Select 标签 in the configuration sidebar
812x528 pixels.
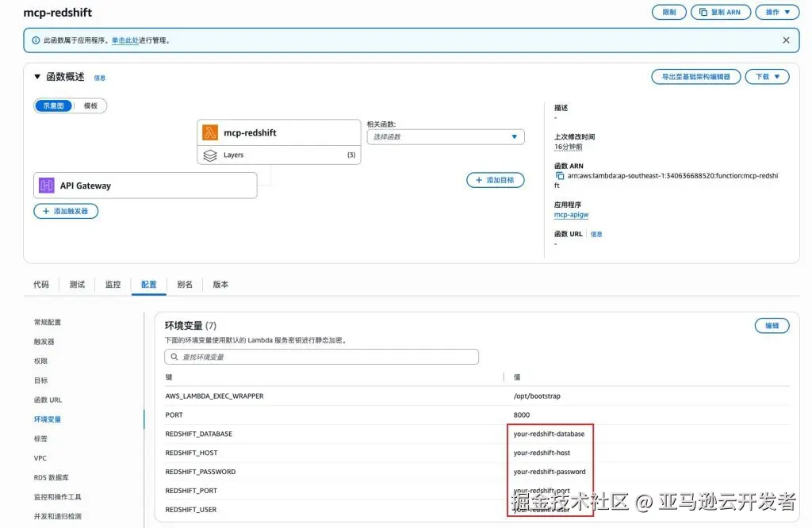[40, 438]
